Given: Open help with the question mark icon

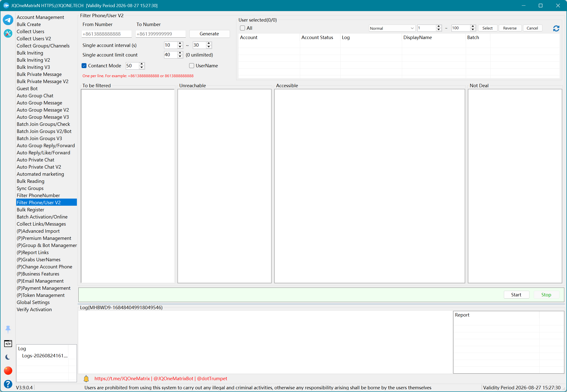Looking at the screenshot, I should 8,384.
